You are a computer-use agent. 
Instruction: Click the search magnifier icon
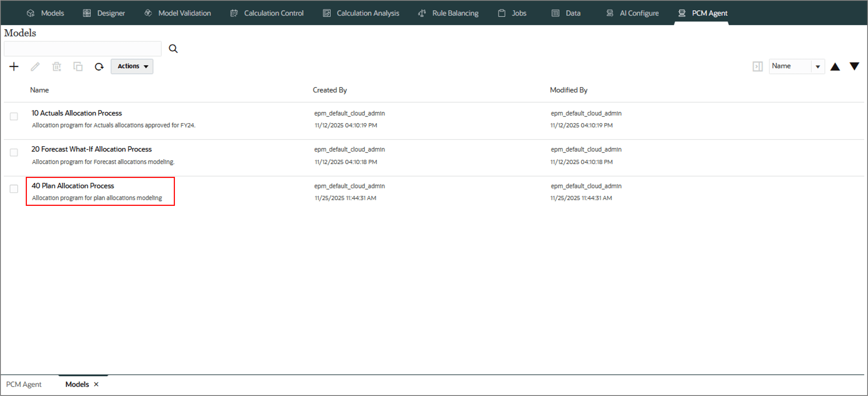173,49
